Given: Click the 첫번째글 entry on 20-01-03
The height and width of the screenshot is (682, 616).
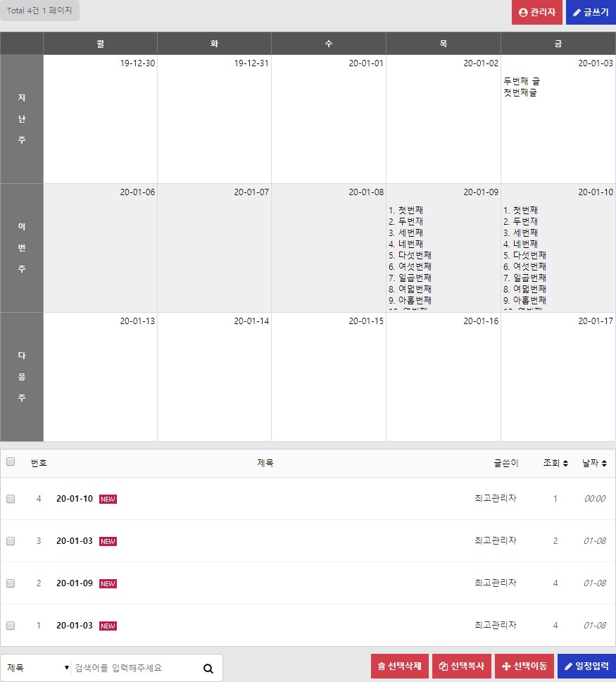Looking at the screenshot, I should [x=520, y=92].
